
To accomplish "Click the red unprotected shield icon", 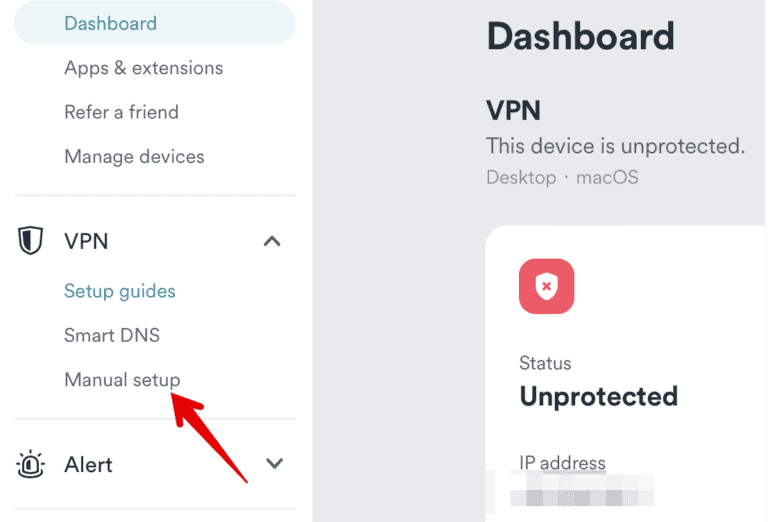I will [546, 287].
